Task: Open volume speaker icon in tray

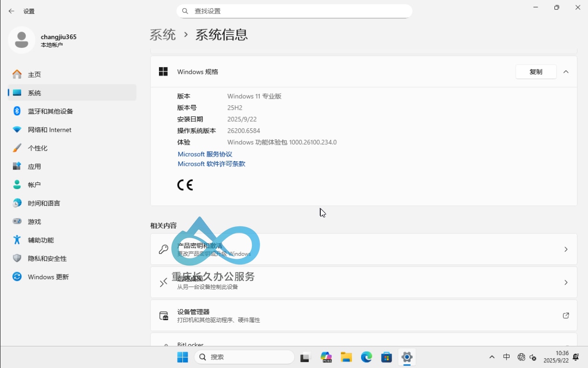Action: click(x=533, y=357)
